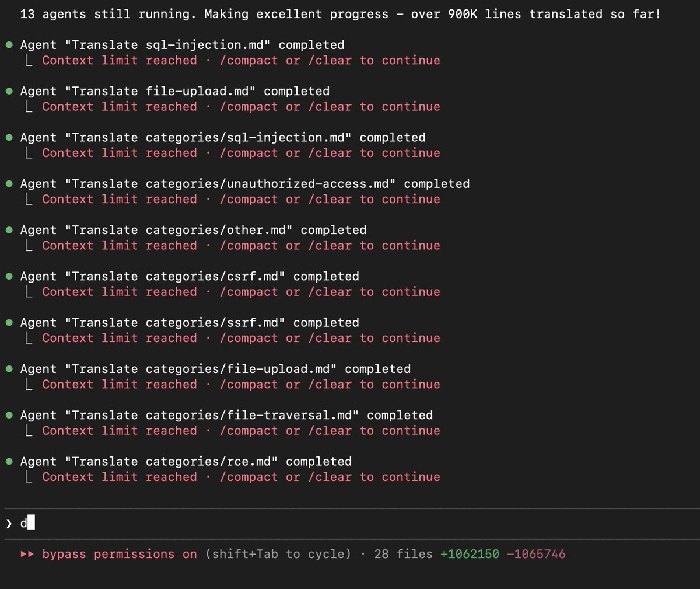This screenshot has width=700, height=589.
Task: Click the Agent "Translate categories/file-traversal.md" completed line
Action: [226, 415]
